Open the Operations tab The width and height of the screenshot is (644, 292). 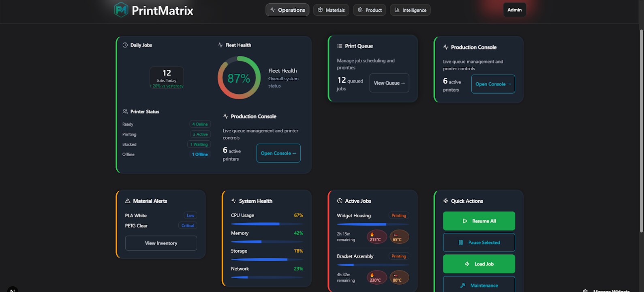287,10
